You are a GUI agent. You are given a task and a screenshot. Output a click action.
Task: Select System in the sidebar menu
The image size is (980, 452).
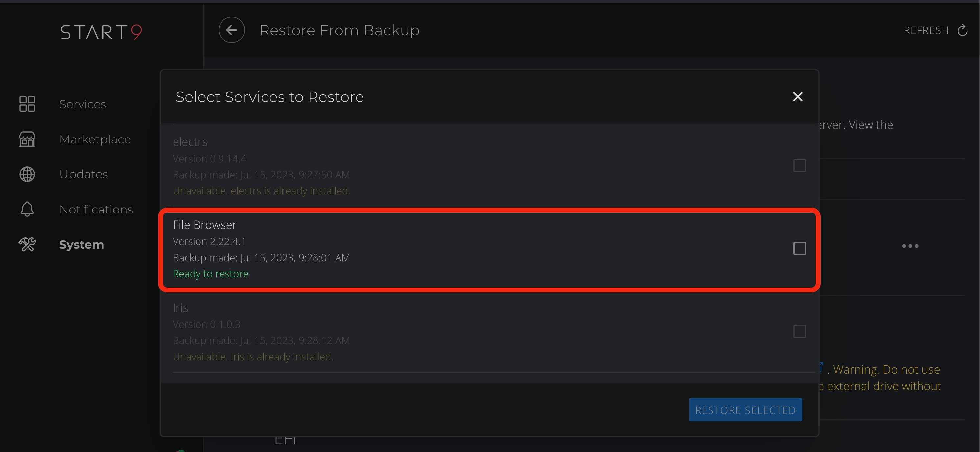coord(82,244)
